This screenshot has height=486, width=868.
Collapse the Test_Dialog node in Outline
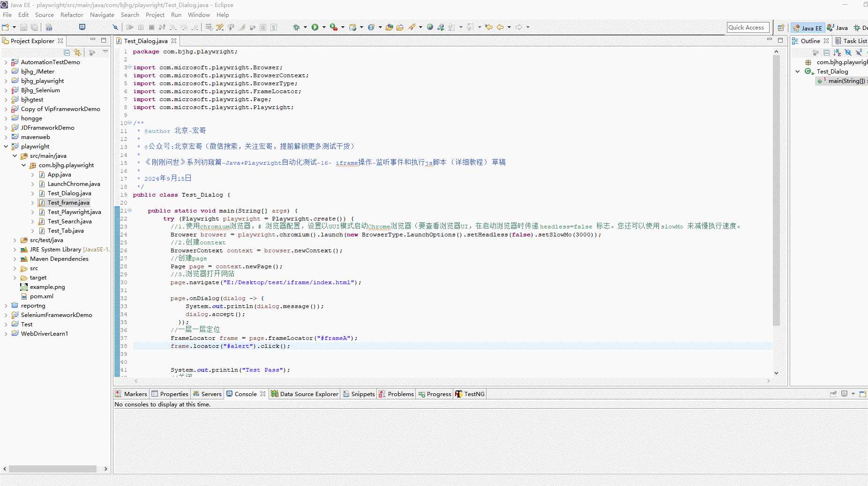click(x=798, y=72)
